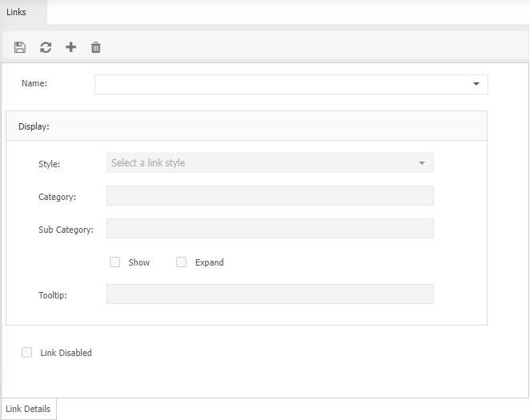
Task: Click the 'Tooltip:' field label
Action: pyautogui.click(x=53, y=295)
